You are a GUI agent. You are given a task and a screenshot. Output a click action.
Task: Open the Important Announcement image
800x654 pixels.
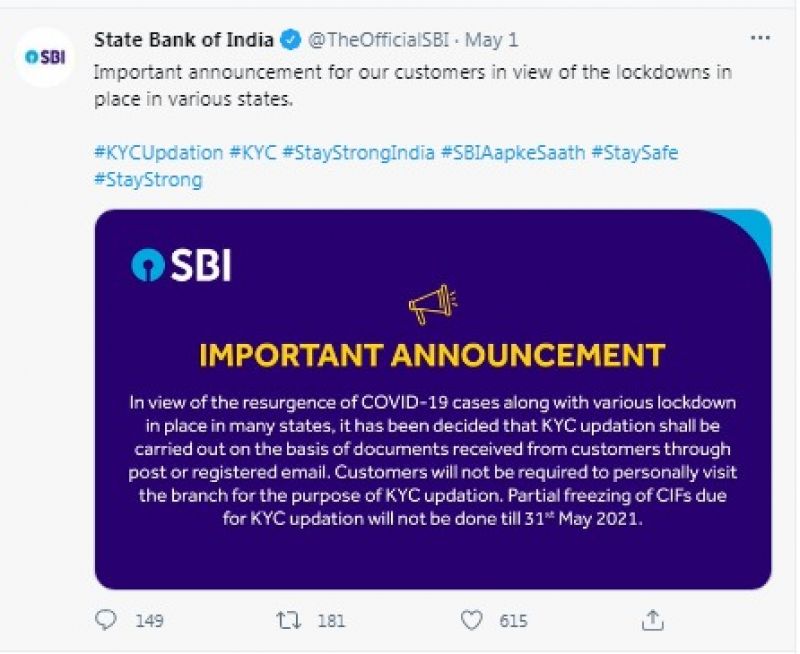pyautogui.click(x=432, y=420)
